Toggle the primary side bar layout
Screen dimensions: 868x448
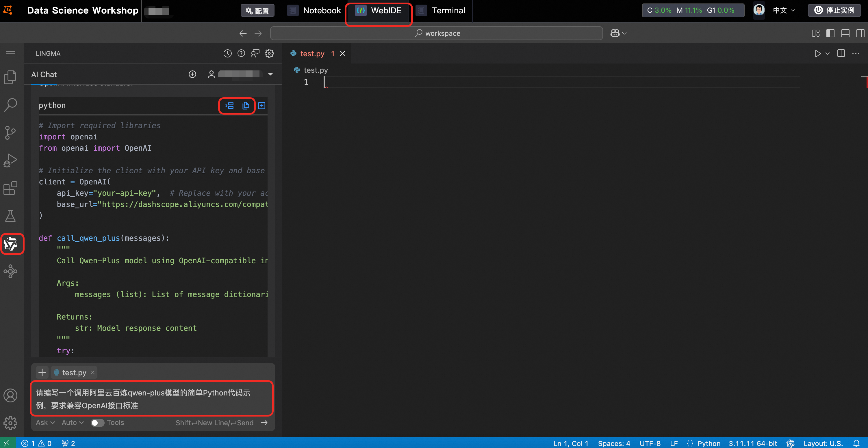[x=830, y=33]
